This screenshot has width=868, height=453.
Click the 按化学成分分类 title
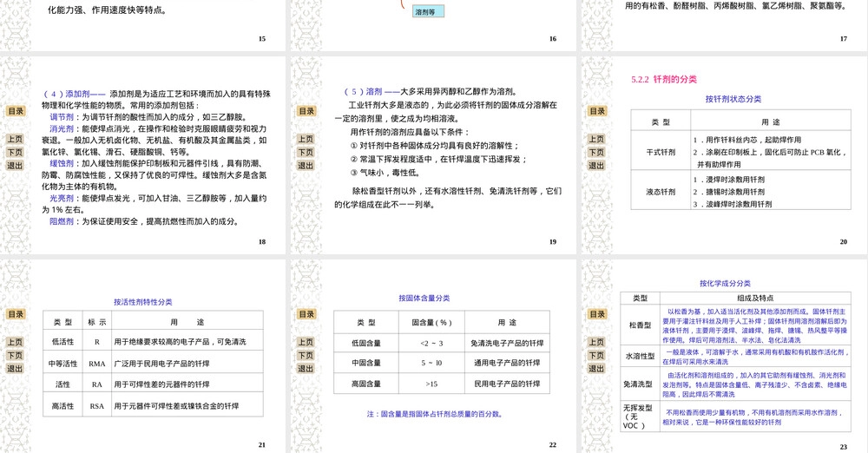725,283
